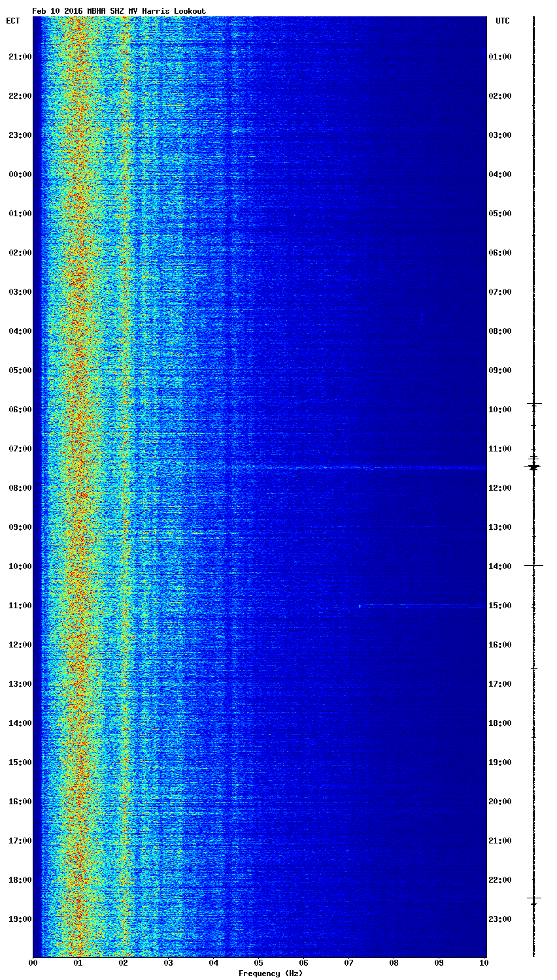Select the 03:00 ECT time label

coord(20,292)
